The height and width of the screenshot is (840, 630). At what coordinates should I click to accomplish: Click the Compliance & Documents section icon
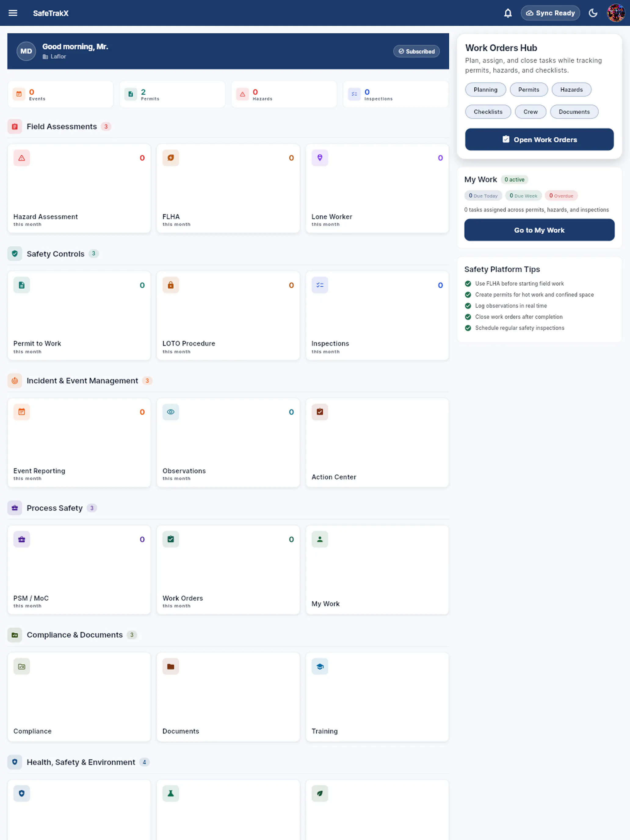[15, 635]
